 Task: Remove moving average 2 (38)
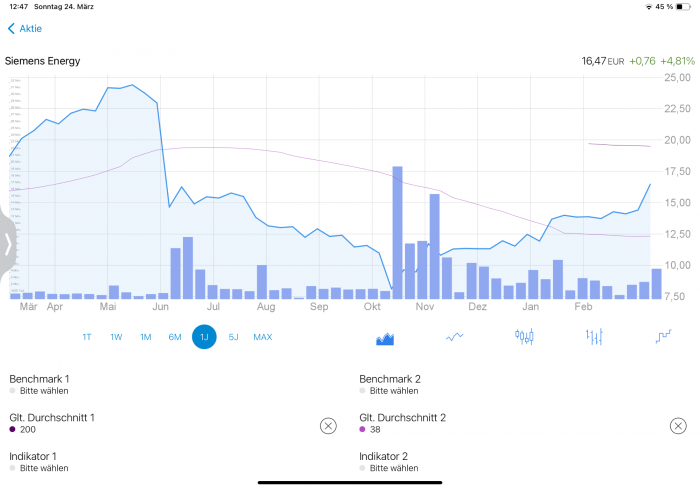tap(678, 426)
